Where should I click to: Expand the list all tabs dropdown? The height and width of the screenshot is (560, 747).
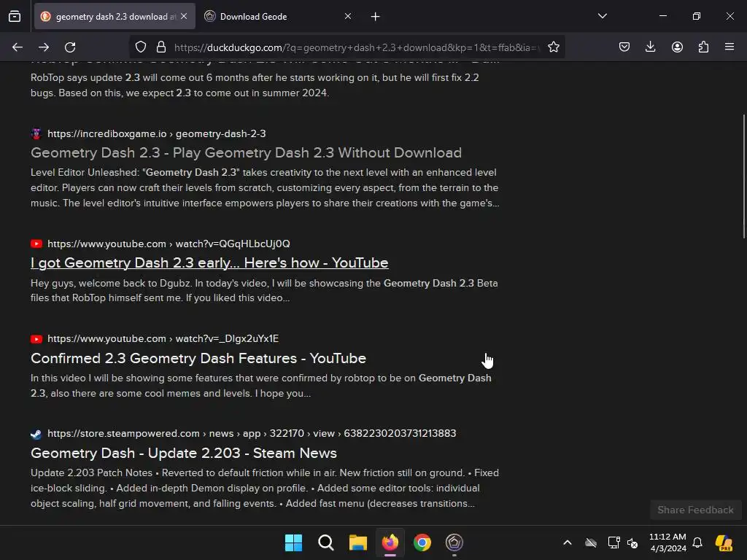tap(602, 16)
